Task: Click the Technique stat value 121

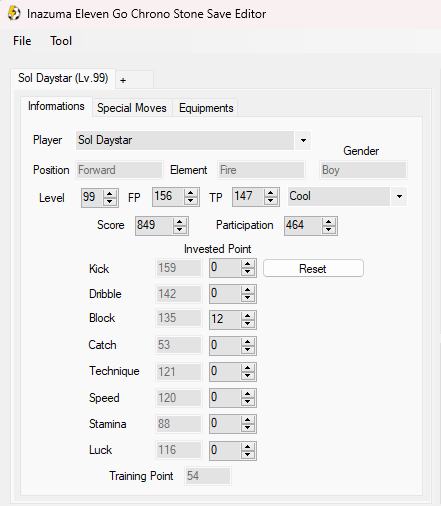Action: (x=179, y=371)
